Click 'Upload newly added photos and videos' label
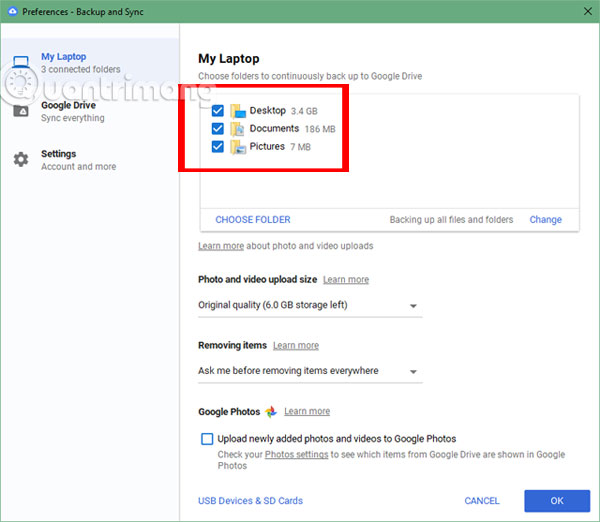The height and width of the screenshot is (522, 600). pos(337,439)
